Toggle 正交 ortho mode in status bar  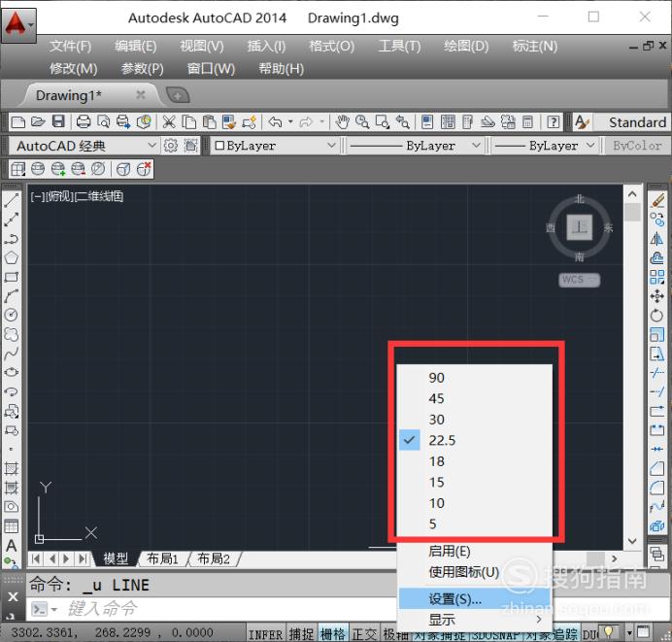[364, 634]
